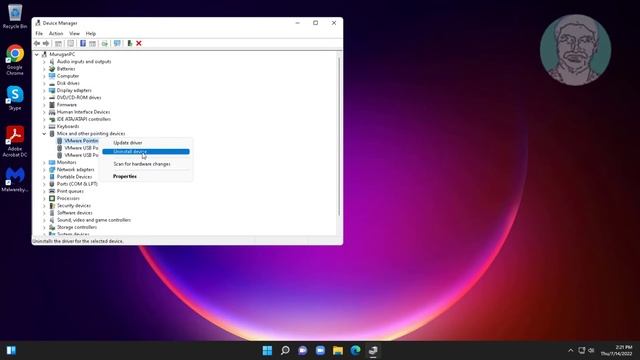Click the blue Help toolbar icon

tap(83, 43)
